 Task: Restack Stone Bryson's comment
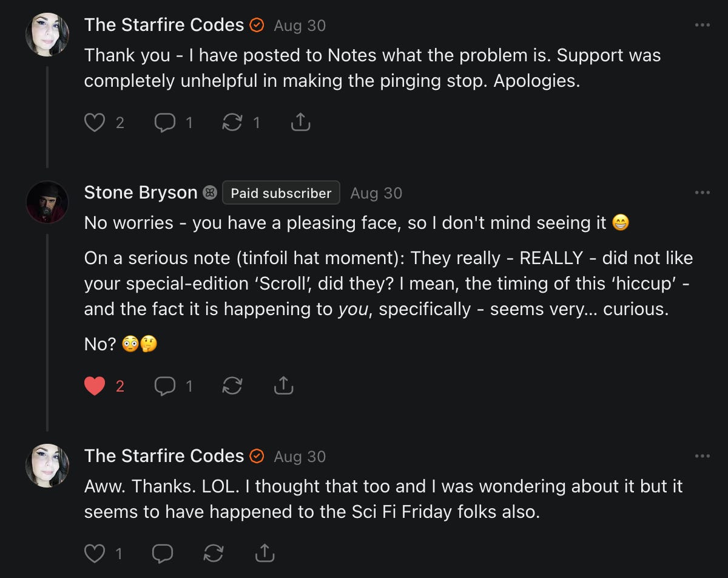tap(232, 386)
